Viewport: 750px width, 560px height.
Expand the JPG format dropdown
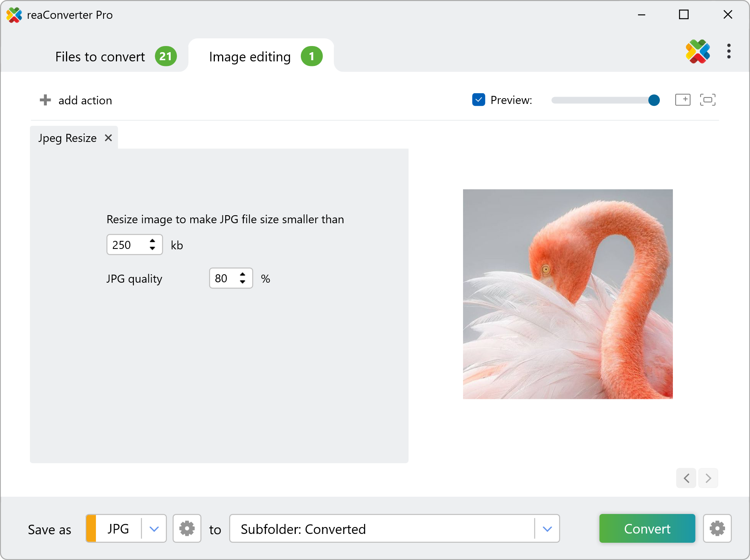click(154, 529)
